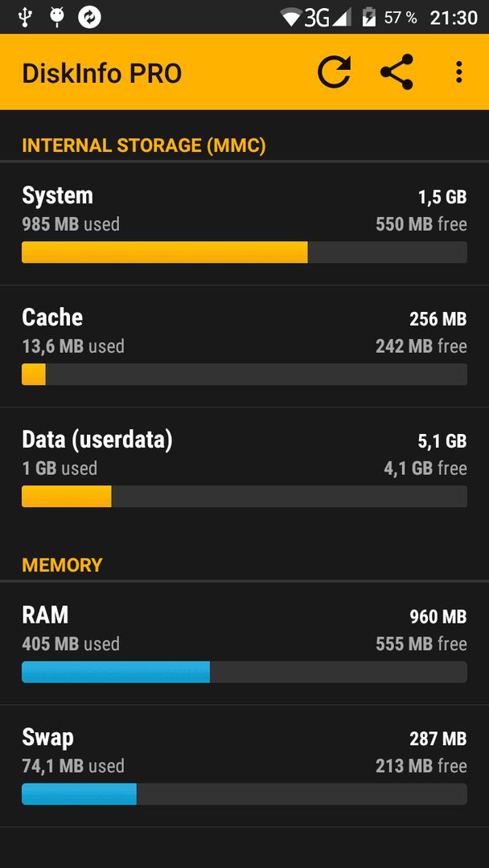
Task: Open the Cache partition entry
Action: [244, 346]
